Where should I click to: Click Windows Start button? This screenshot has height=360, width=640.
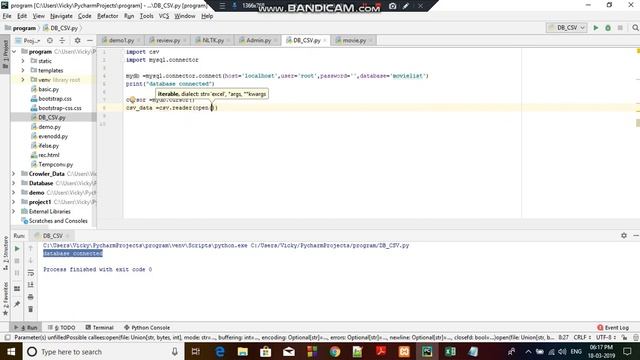coord(11,351)
